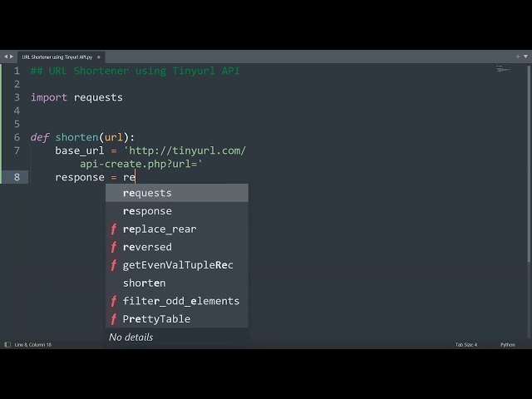The width and height of the screenshot is (532, 399).
Task: Open the Python syntax selector
Action: [508, 345]
